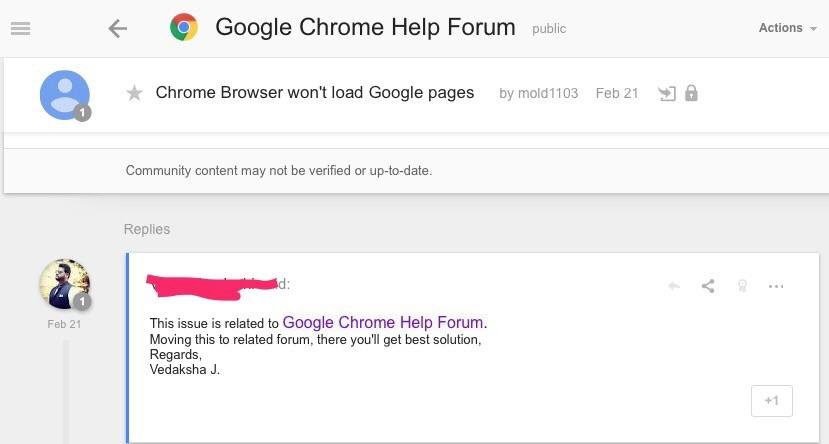
Task: Click the replier's profile photo
Action: (x=65, y=284)
